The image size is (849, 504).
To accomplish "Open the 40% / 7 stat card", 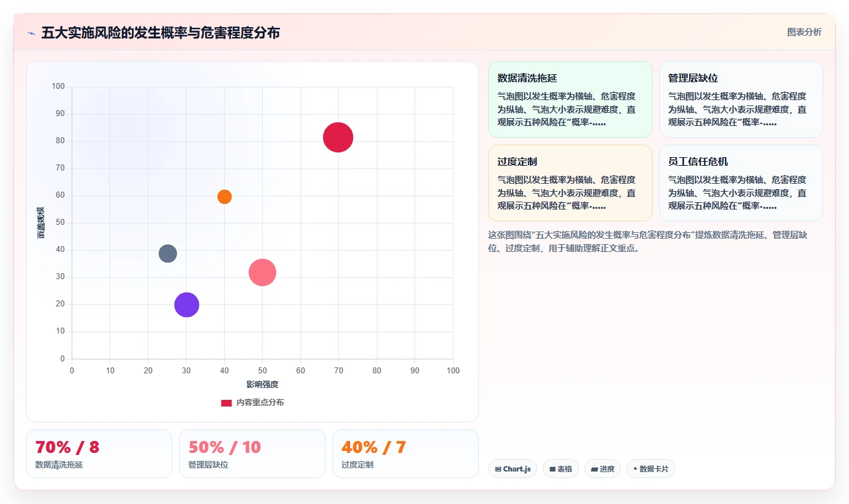I will (x=405, y=454).
